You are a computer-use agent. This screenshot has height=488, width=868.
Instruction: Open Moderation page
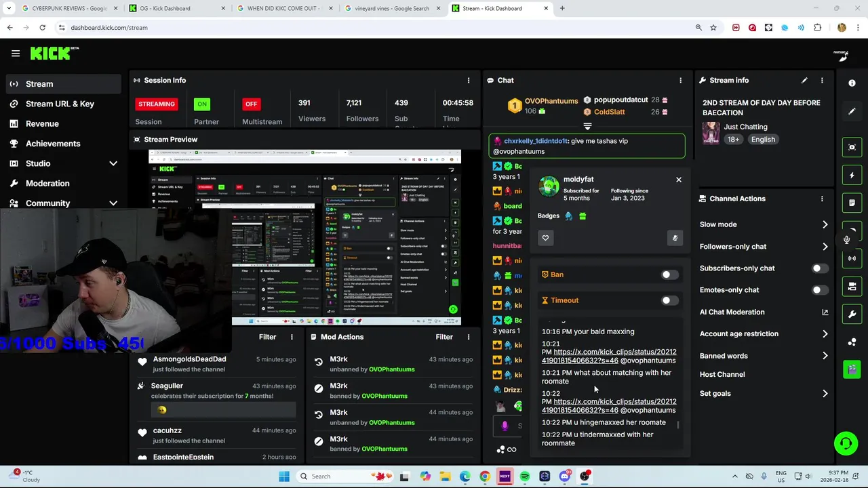pyautogui.click(x=62, y=184)
